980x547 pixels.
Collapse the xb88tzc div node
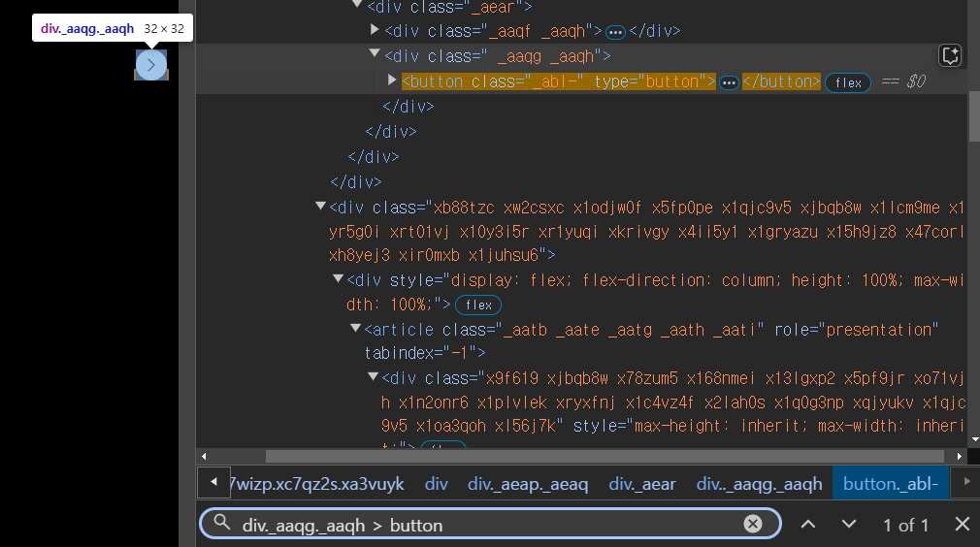click(320, 206)
